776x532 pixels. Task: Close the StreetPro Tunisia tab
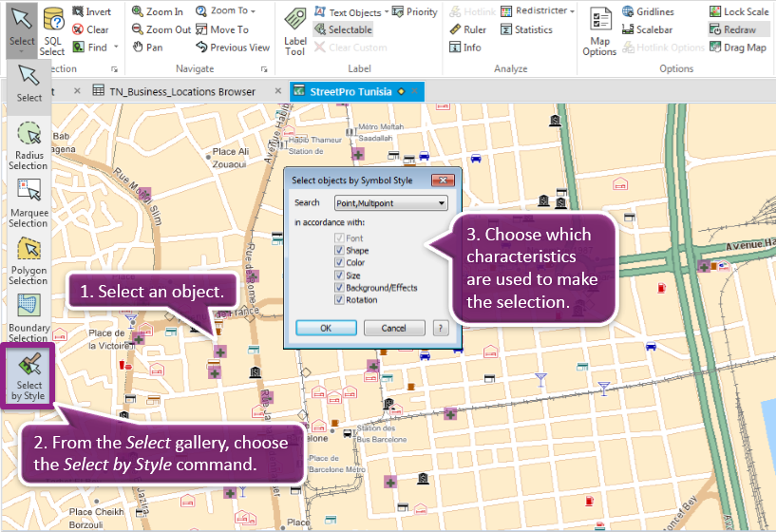click(414, 91)
